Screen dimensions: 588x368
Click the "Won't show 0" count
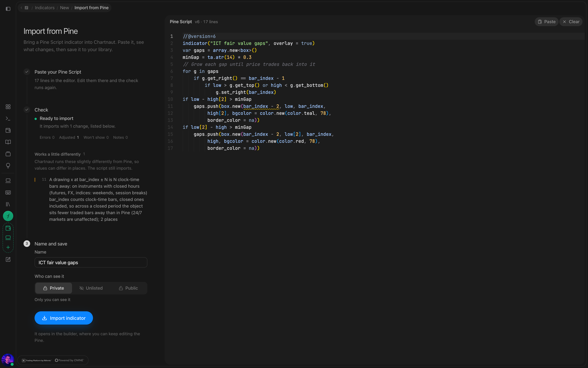tap(96, 137)
